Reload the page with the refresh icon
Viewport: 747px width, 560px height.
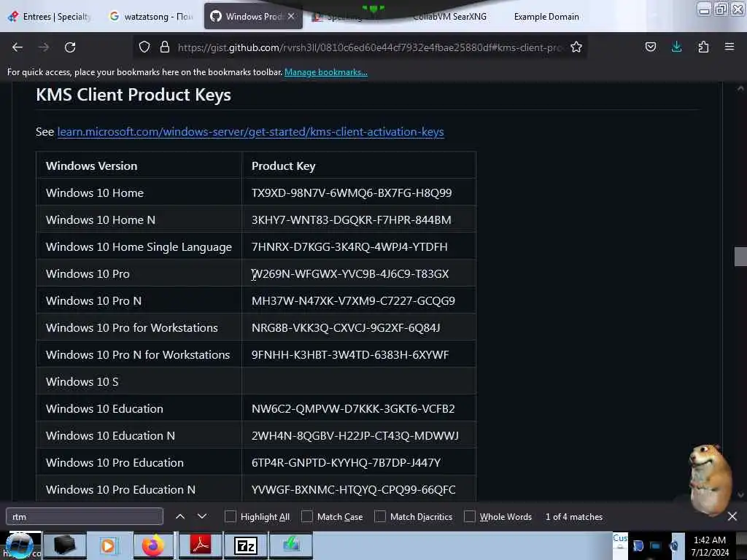point(70,47)
